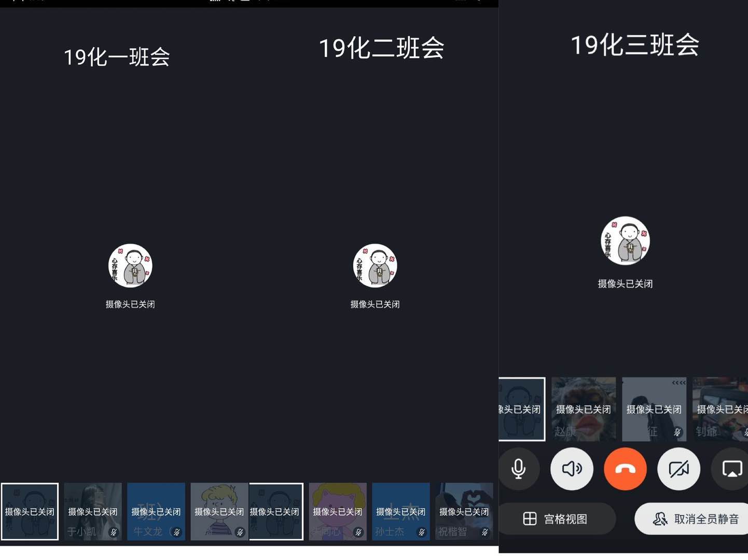This screenshot has width=748, height=560.
Task: Tap the screen cast icon
Action: point(731,469)
